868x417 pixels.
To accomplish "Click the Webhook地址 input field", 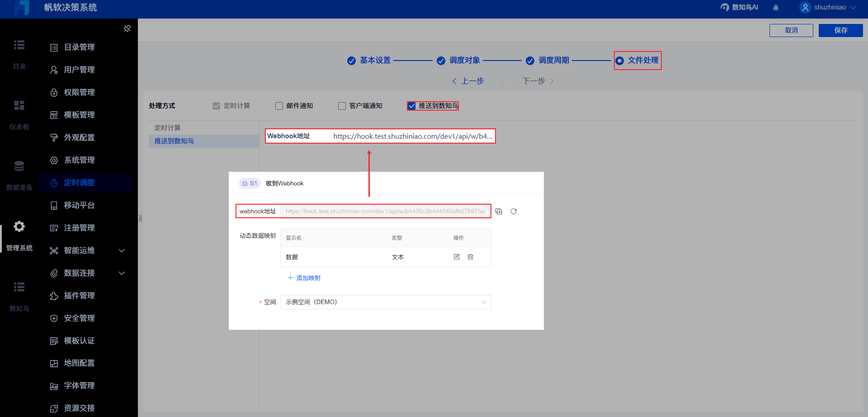I will pos(413,136).
